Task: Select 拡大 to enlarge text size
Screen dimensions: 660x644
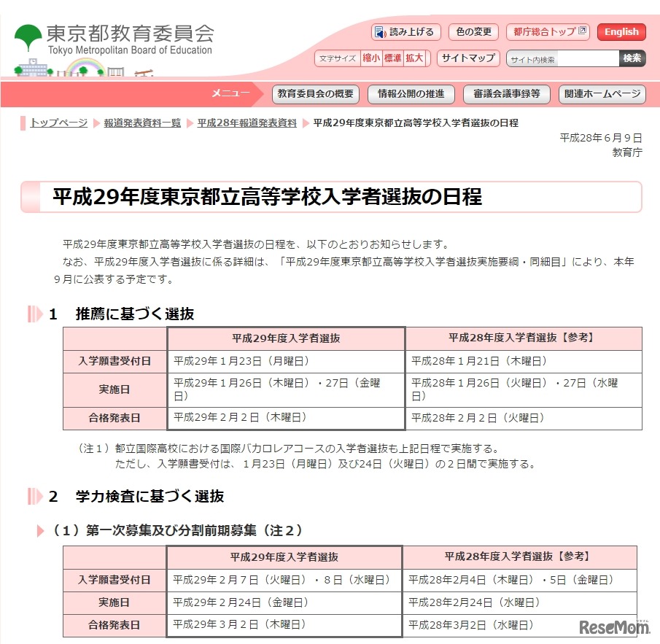Action: [414, 58]
